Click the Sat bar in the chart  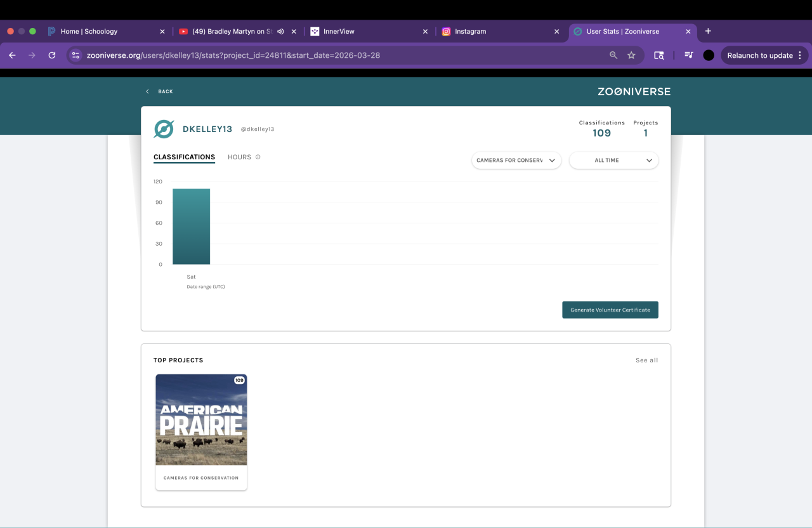click(191, 227)
